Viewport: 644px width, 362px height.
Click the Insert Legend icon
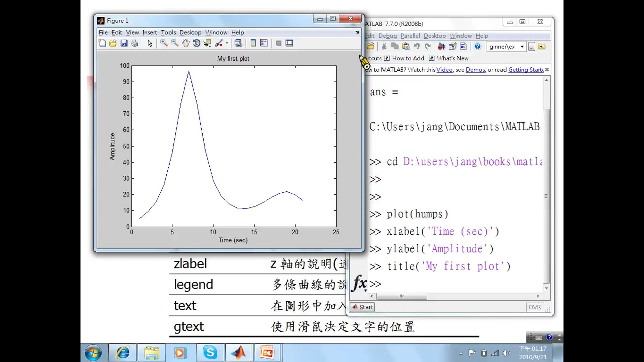[264, 43]
